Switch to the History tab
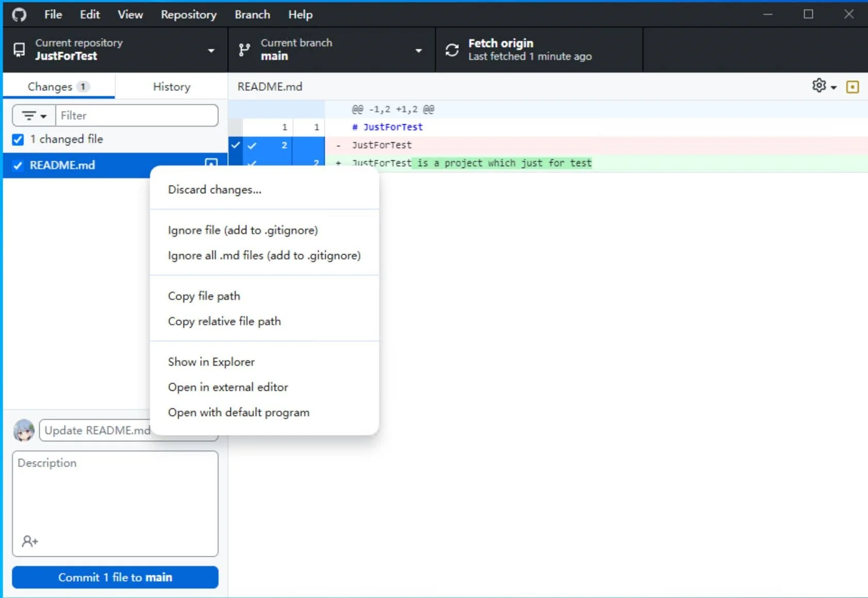Screen dimensions: 868x598 pos(172,86)
